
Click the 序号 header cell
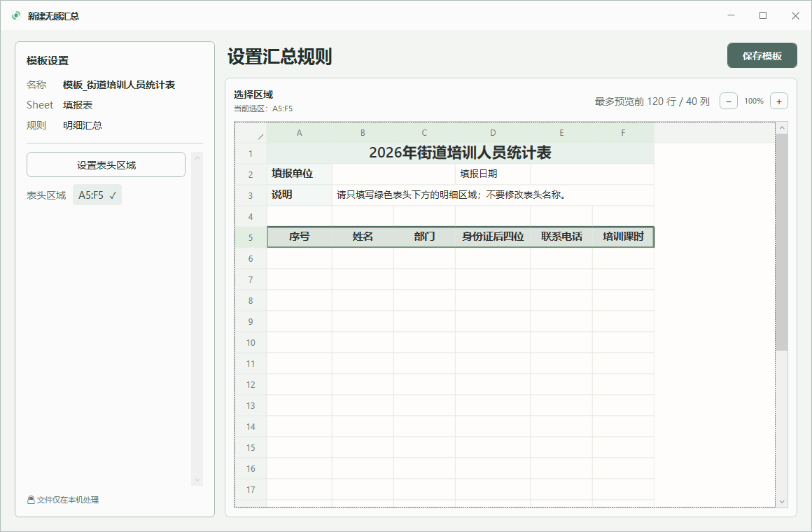coord(300,237)
